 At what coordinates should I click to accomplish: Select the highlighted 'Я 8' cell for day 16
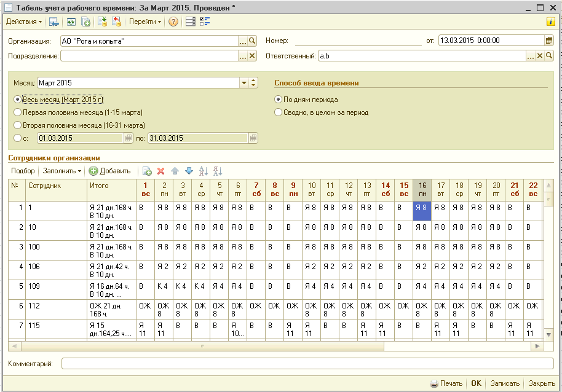[422, 211]
